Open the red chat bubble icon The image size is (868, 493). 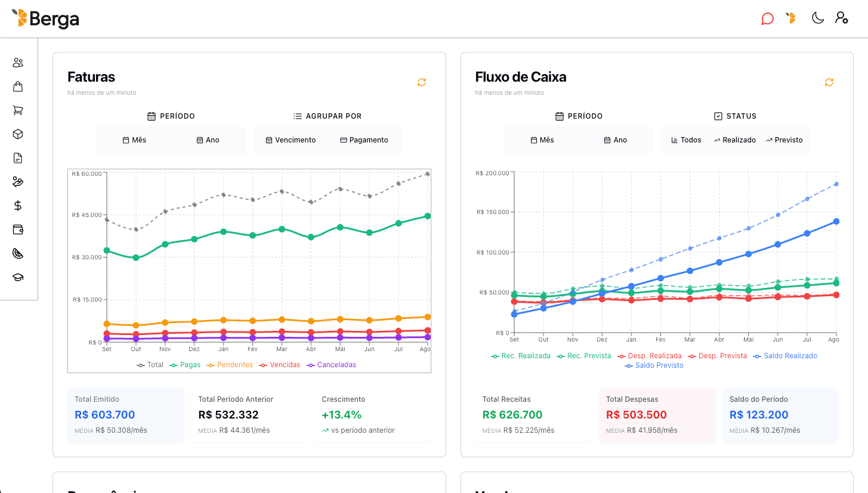(x=768, y=18)
